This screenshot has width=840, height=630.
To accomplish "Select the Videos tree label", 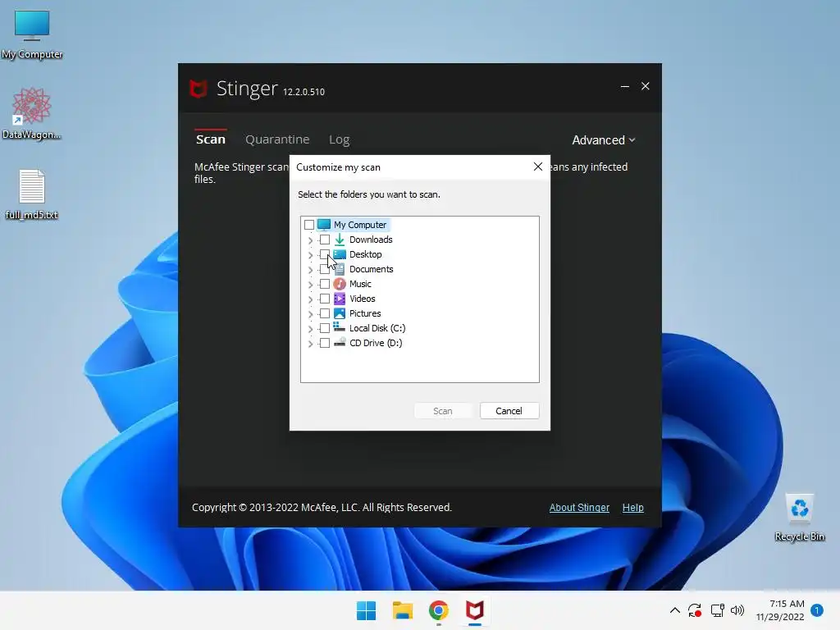I will 362,299.
